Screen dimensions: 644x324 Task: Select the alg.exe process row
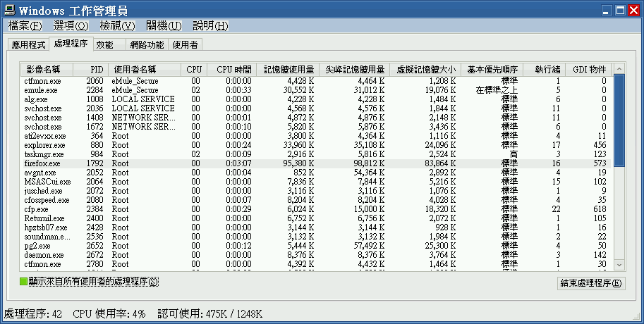click(x=315, y=99)
